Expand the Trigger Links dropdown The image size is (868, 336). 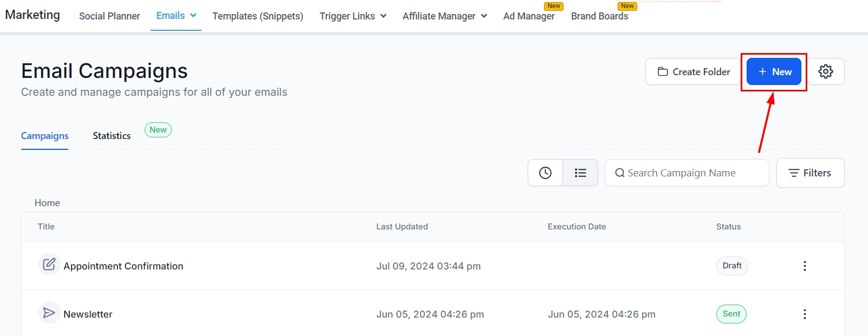(x=353, y=16)
